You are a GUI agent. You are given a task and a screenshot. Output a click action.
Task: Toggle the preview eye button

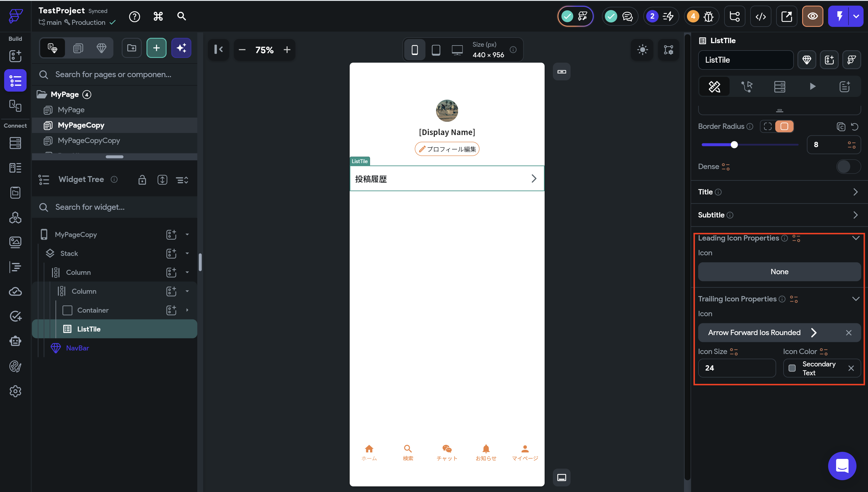coord(812,16)
